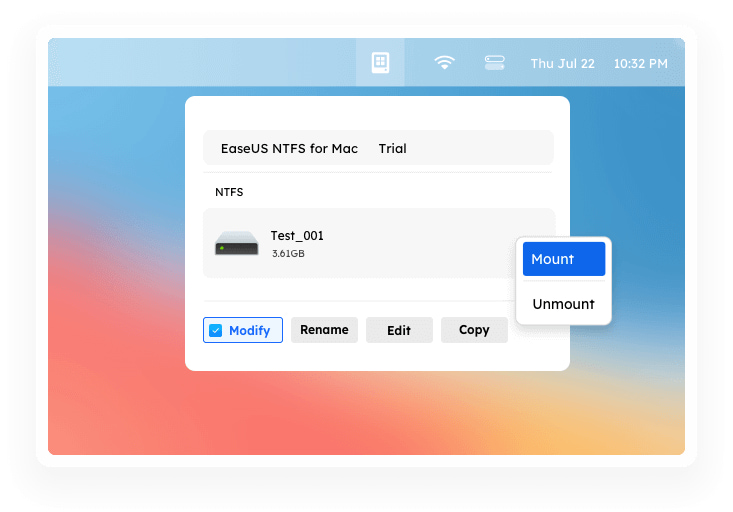Click the Rename button
Image resolution: width=733 pixels, height=512 pixels.
click(x=324, y=330)
